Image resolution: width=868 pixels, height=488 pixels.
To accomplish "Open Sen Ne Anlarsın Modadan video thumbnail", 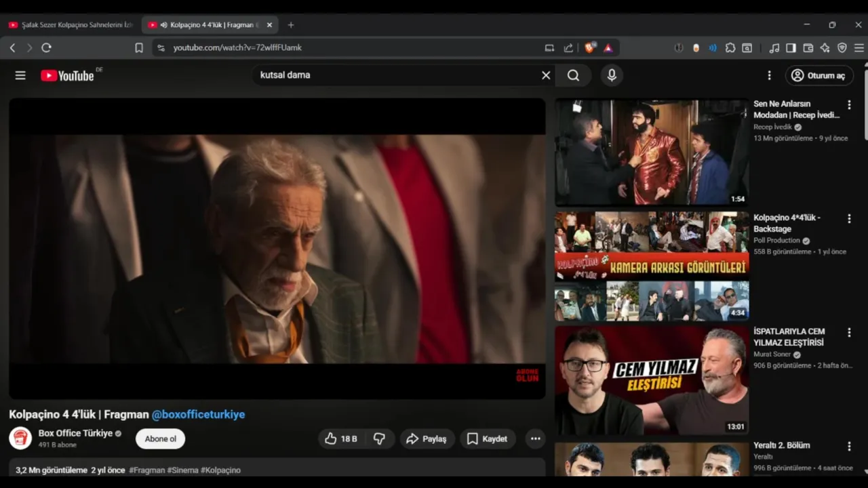I will 652,152.
